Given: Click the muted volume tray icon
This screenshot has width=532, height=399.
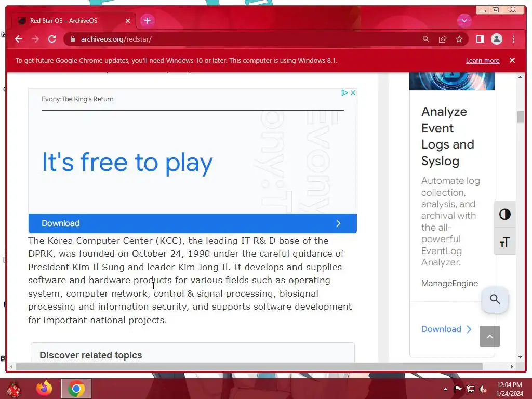Looking at the screenshot, I should pyautogui.click(x=483, y=389).
